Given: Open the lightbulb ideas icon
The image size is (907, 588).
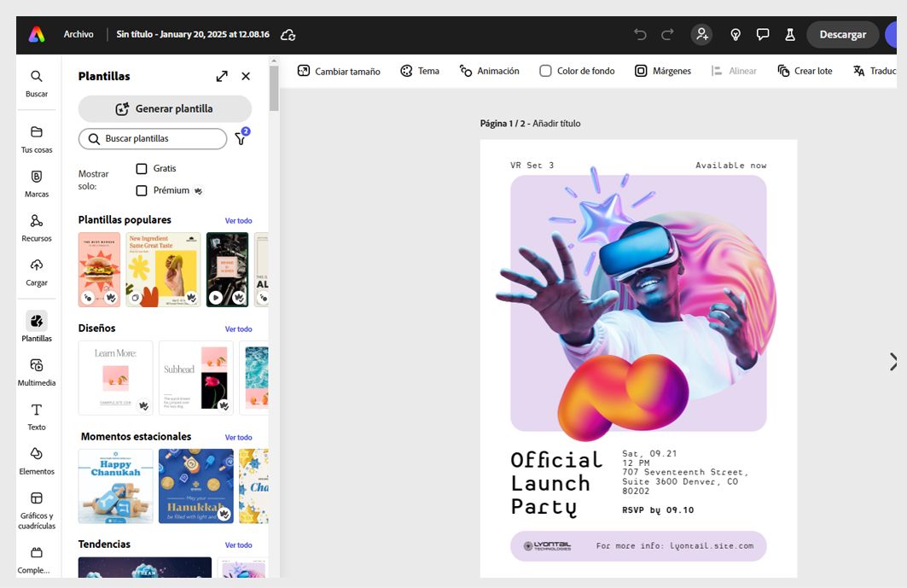Looking at the screenshot, I should (735, 34).
